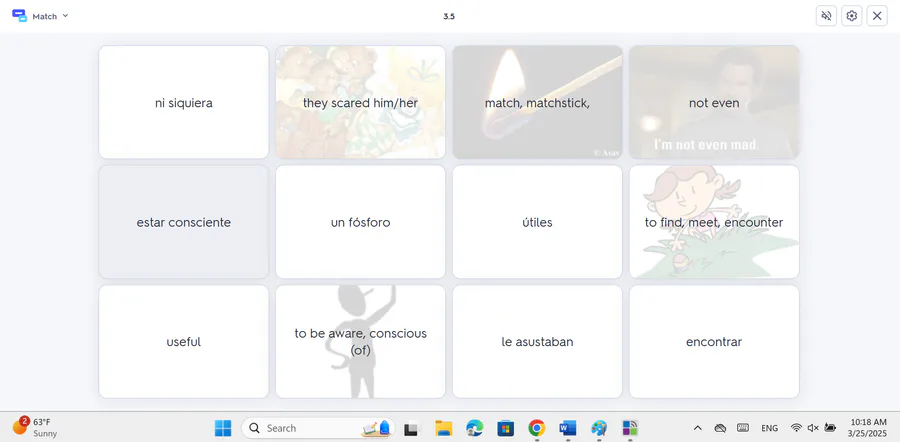Click the Quizlet Match logo icon
Screen dimensions: 900x442
point(19,16)
